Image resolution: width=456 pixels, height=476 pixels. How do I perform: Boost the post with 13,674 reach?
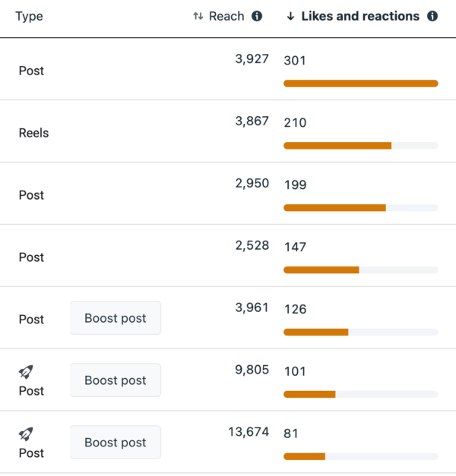(x=116, y=443)
